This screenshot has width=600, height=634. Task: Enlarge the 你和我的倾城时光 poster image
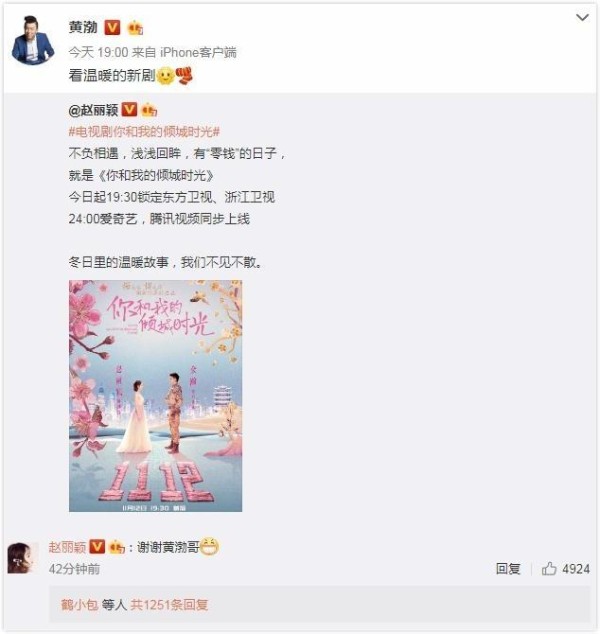click(155, 396)
